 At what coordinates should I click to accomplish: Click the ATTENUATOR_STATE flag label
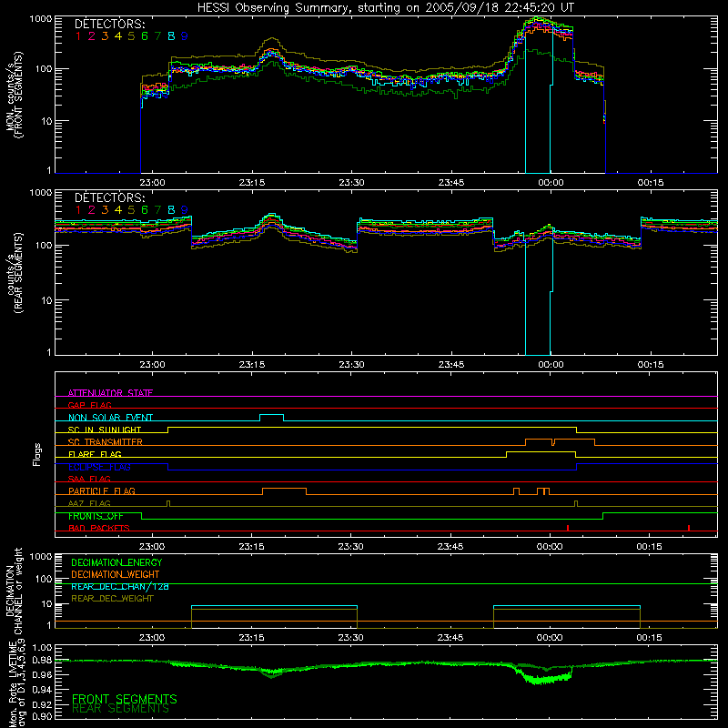tap(110, 393)
